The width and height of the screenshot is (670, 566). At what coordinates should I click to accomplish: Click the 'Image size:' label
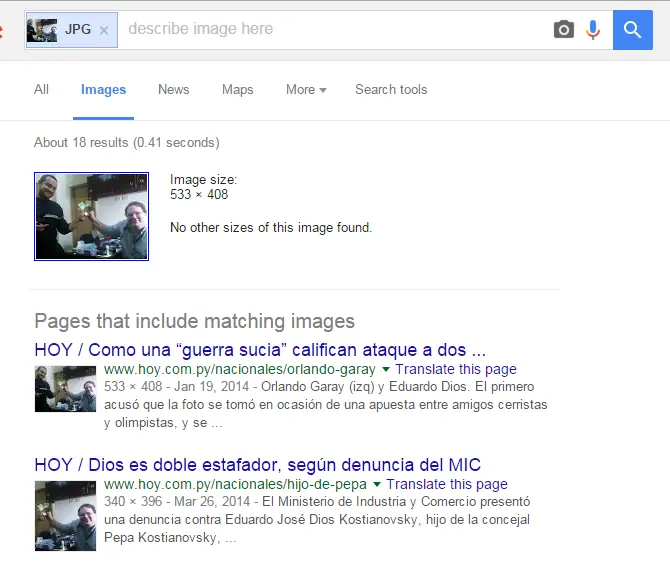pos(203,179)
